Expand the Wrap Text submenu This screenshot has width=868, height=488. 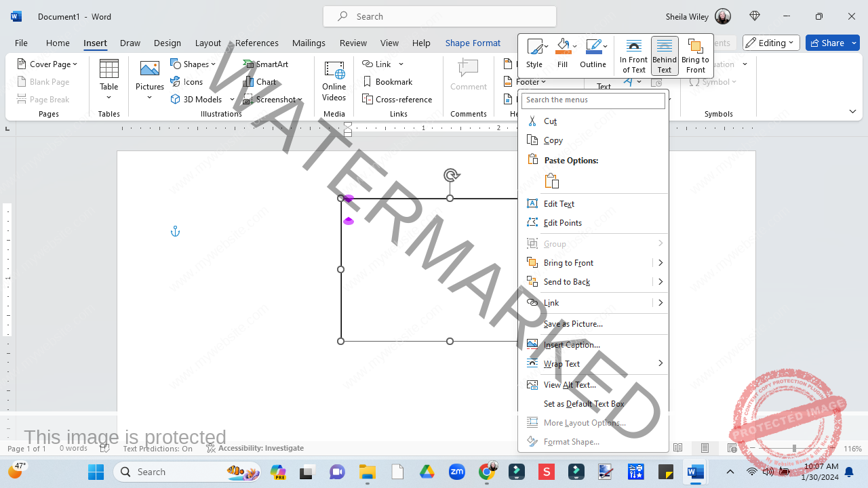click(x=593, y=364)
